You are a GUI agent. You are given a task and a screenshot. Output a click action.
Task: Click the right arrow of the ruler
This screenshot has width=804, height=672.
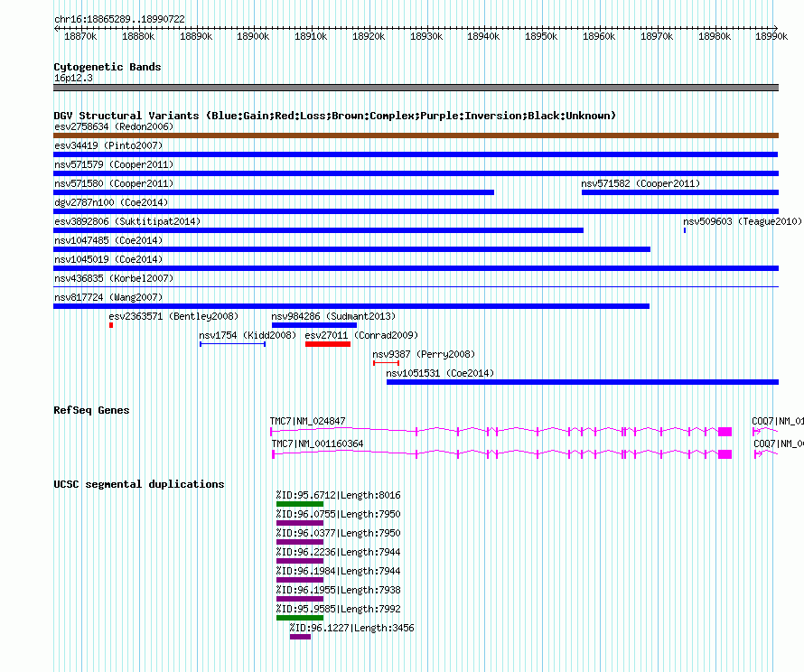click(x=776, y=28)
